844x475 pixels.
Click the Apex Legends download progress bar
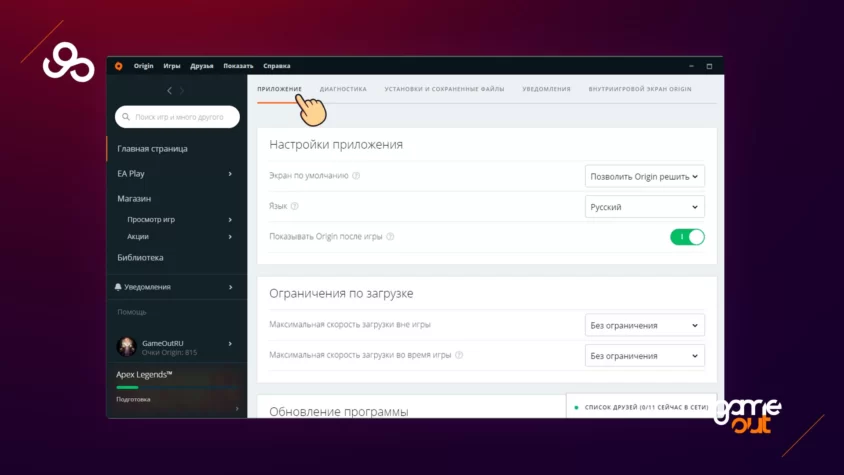(177, 387)
